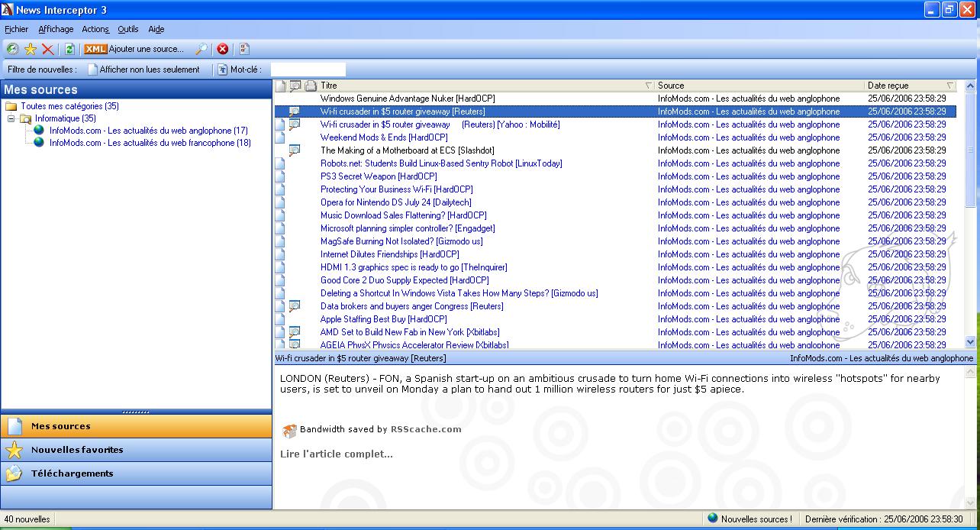Screen dimensions: 980x530
Task: Open the Affichage menu
Action: pos(56,29)
